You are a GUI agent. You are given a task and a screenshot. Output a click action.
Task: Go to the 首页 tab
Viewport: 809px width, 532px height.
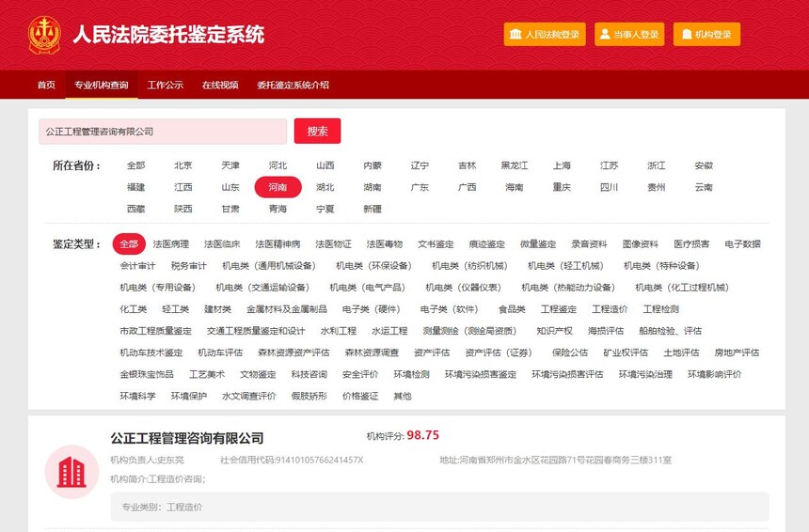point(46,85)
